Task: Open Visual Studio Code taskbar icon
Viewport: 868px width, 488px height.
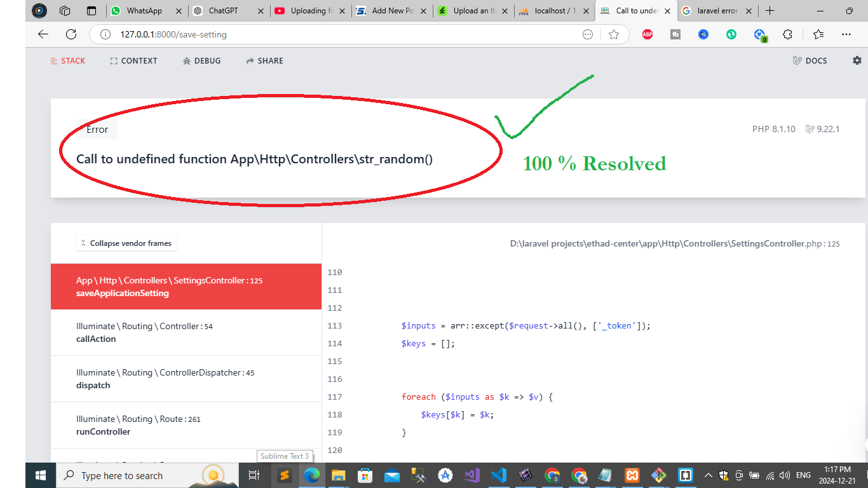Action: [x=498, y=475]
